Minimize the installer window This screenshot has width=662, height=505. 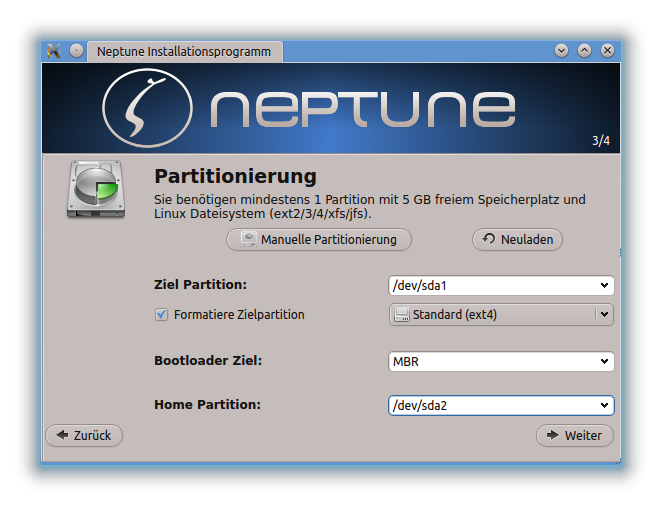[x=562, y=51]
